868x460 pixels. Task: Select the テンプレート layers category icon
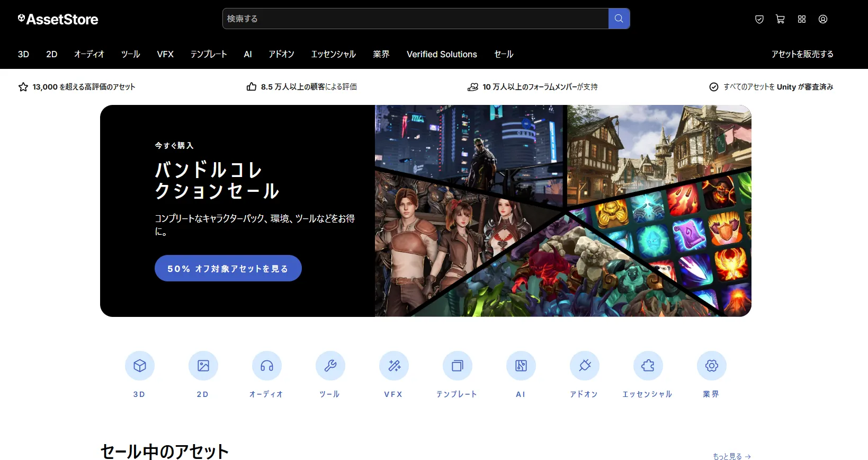(x=458, y=366)
